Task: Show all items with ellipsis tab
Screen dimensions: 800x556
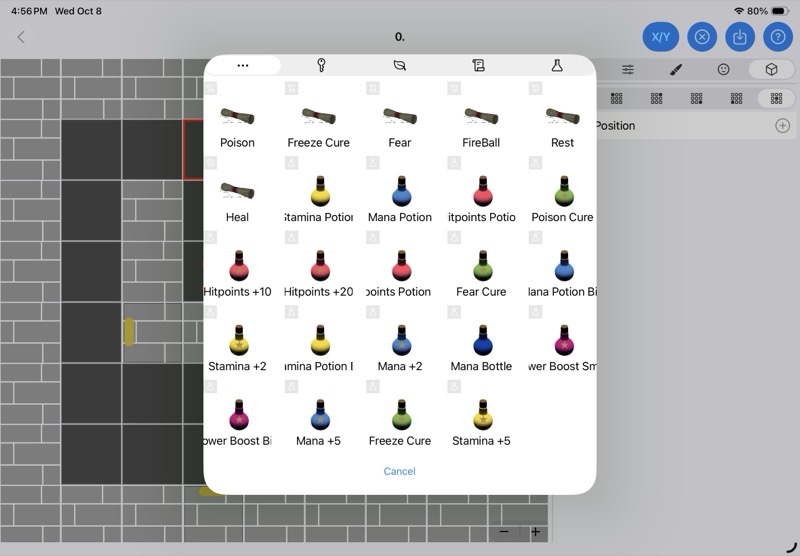Action: click(243, 65)
